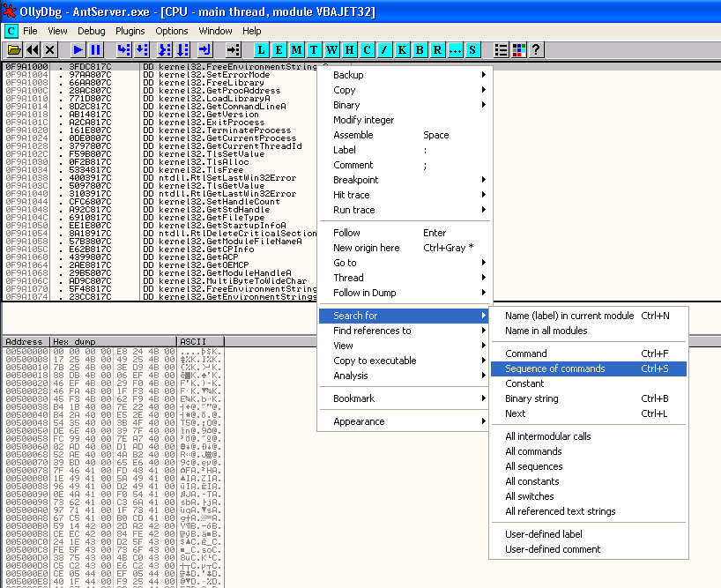Show the Call stack with the K button
The height and width of the screenshot is (588, 721).
[402, 49]
